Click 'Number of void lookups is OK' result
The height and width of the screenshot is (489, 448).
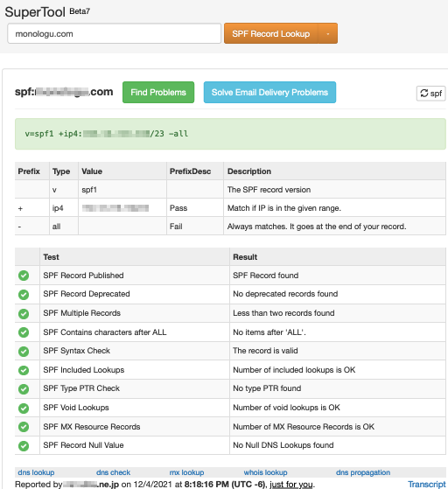coord(286,408)
